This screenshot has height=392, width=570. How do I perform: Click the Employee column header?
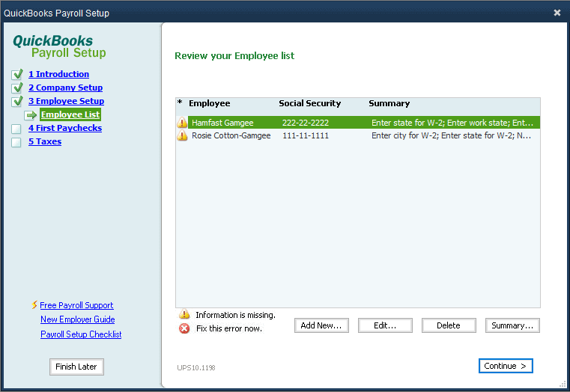point(210,103)
